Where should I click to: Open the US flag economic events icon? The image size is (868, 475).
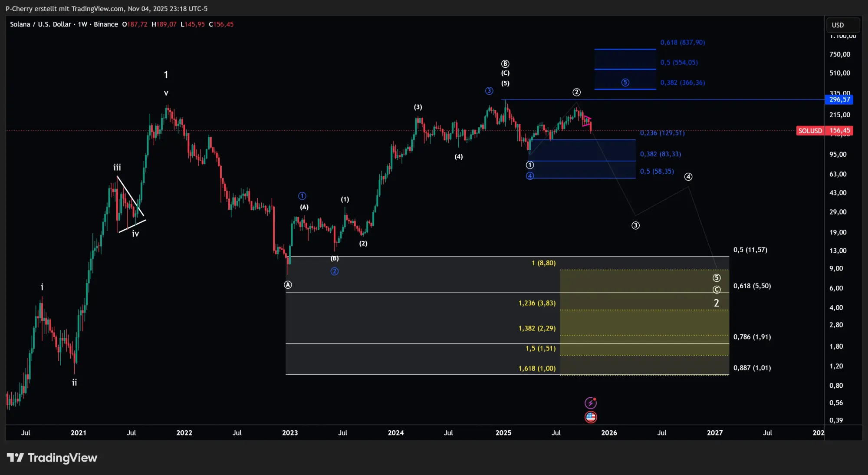tap(591, 417)
